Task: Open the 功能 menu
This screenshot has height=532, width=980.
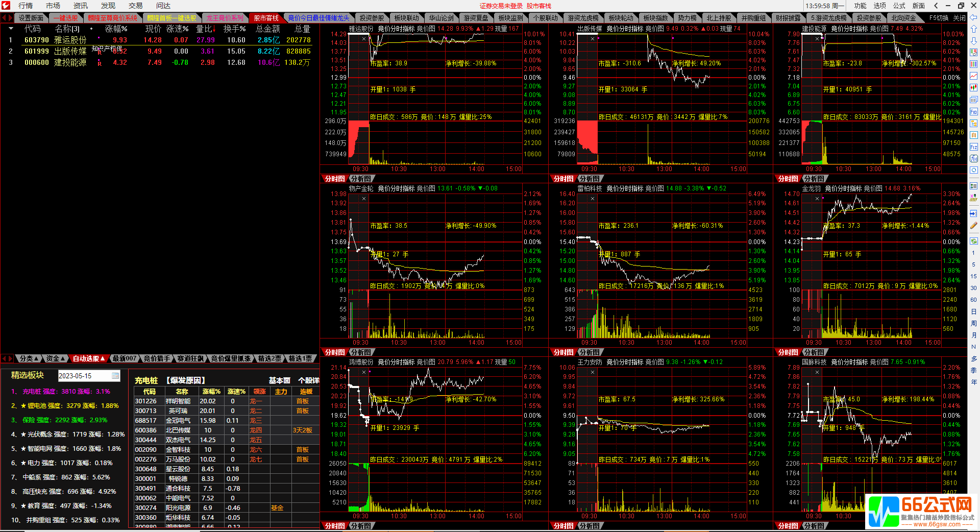Action: [x=860, y=6]
